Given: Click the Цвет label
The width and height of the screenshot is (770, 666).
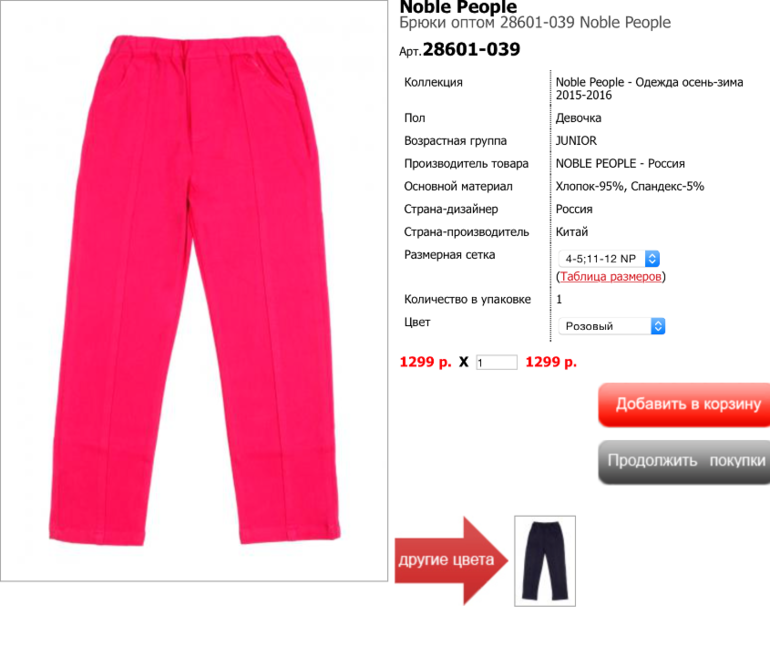Looking at the screenshot, I should pyautogui.click(x=417, y=322).
